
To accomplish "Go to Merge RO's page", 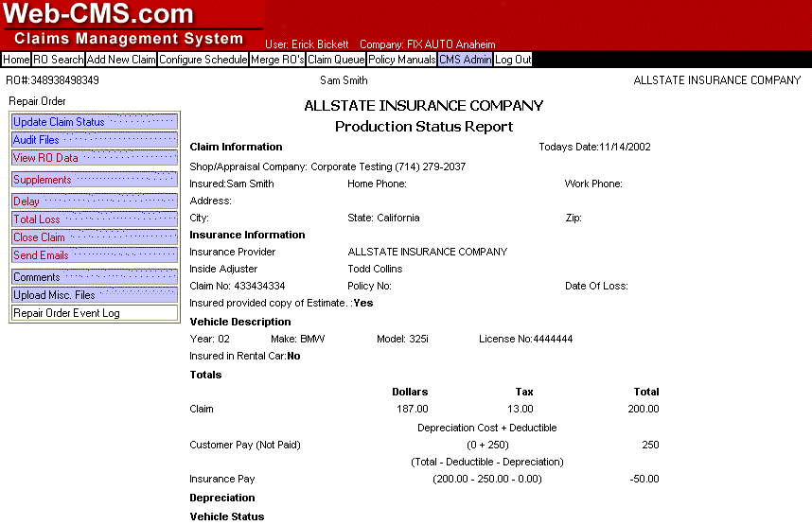I will coord(277,60).
